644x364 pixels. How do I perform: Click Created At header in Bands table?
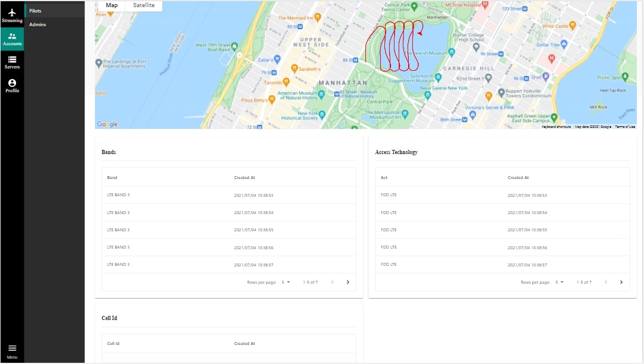245,178
